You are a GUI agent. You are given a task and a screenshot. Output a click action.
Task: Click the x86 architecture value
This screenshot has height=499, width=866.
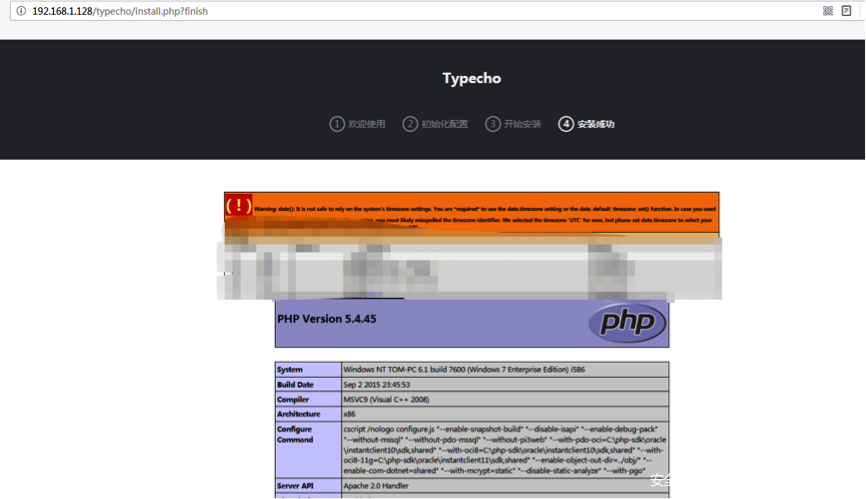coord(350,414)
